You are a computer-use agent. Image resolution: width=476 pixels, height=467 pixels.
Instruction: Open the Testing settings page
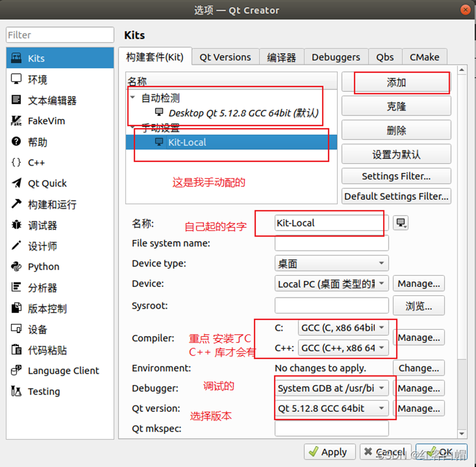point(41,392)
